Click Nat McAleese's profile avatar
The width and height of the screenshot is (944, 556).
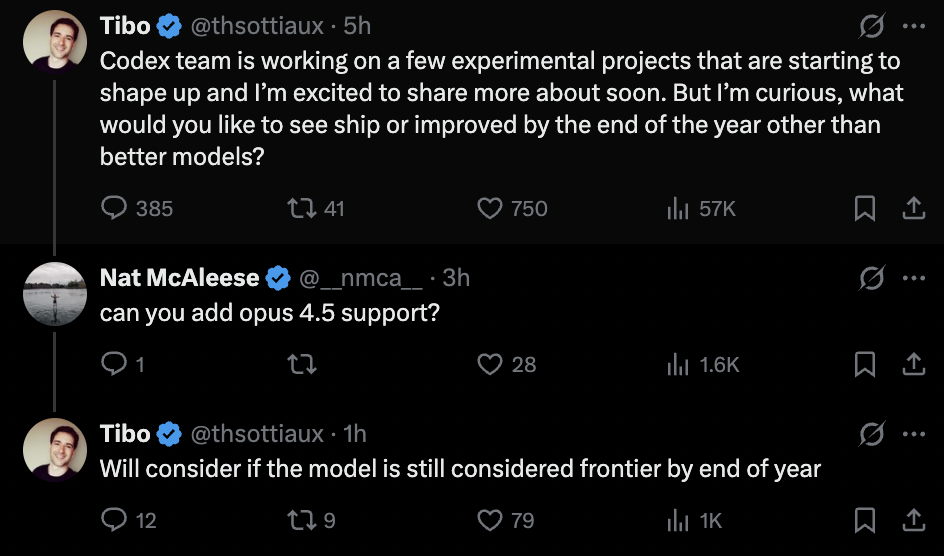(55, 294)
